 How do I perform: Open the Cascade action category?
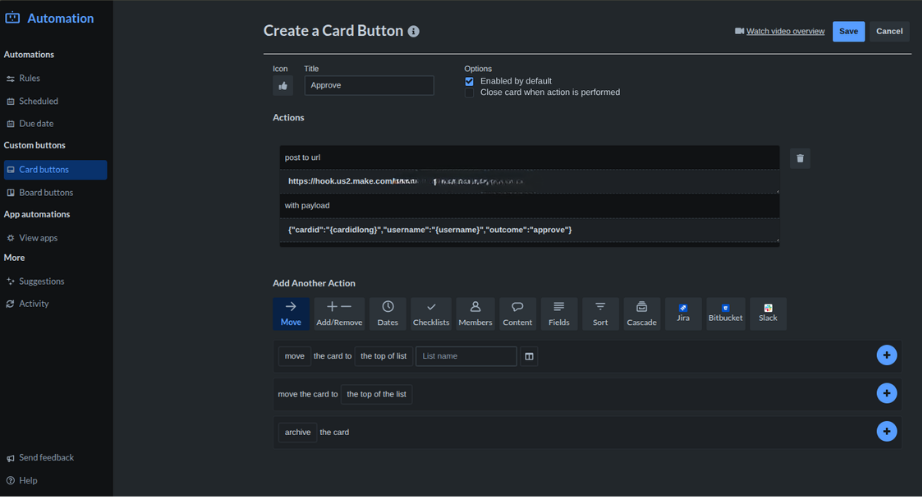pyautogui.click(x=642, y=313)
